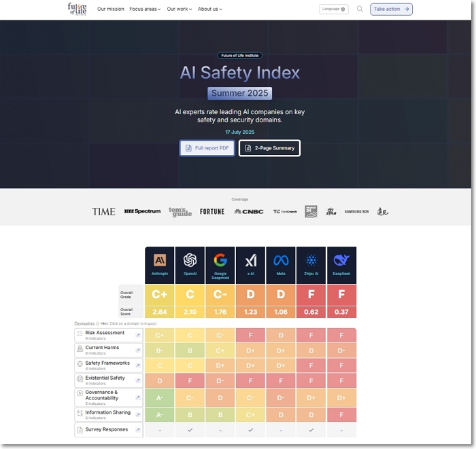Click the Safety Frameworks open arrow icon
The image size is (476, 449).
tap(138, 365)
